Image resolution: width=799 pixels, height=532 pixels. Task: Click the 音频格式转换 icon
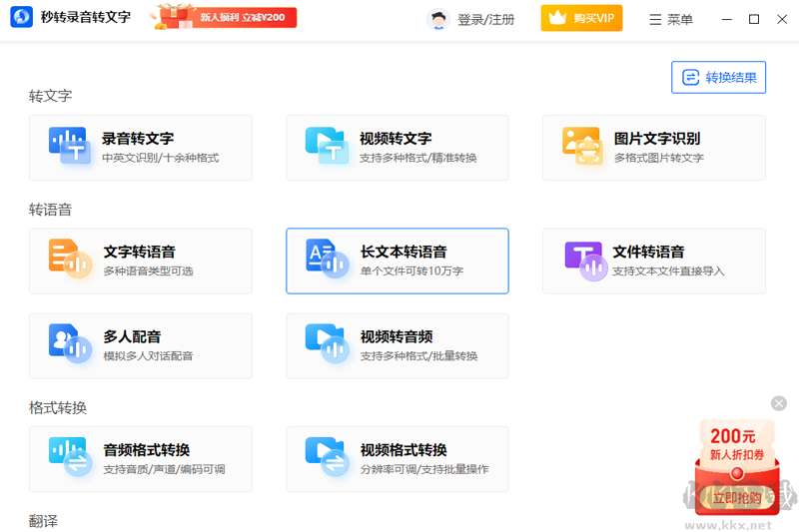point(69,458)
